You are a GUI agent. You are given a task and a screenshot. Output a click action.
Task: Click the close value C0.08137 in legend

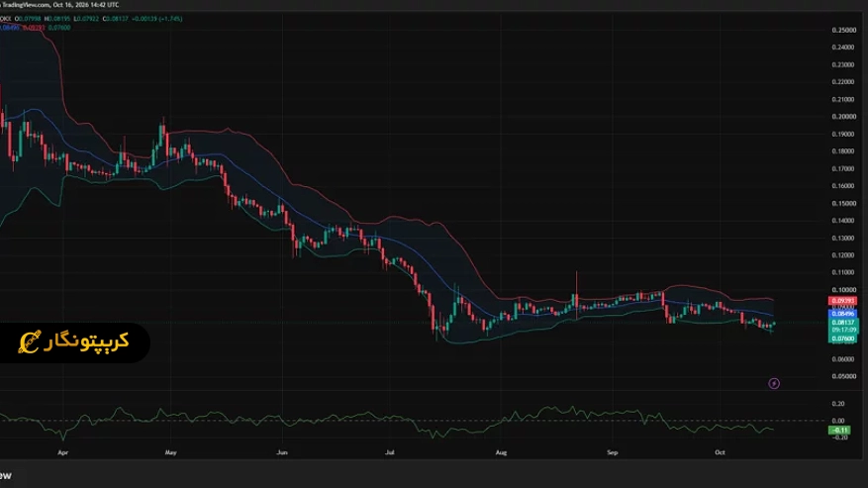point(115,19)
